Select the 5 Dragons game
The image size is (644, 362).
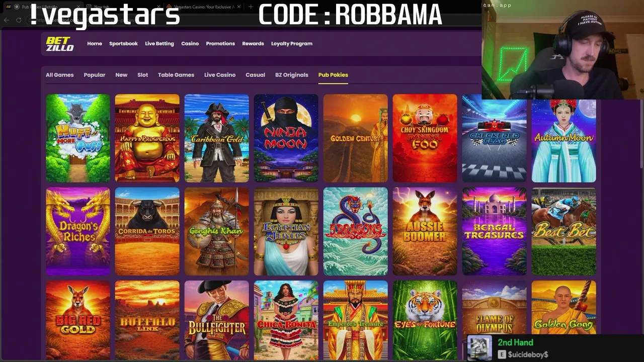[x=356, y=231]
